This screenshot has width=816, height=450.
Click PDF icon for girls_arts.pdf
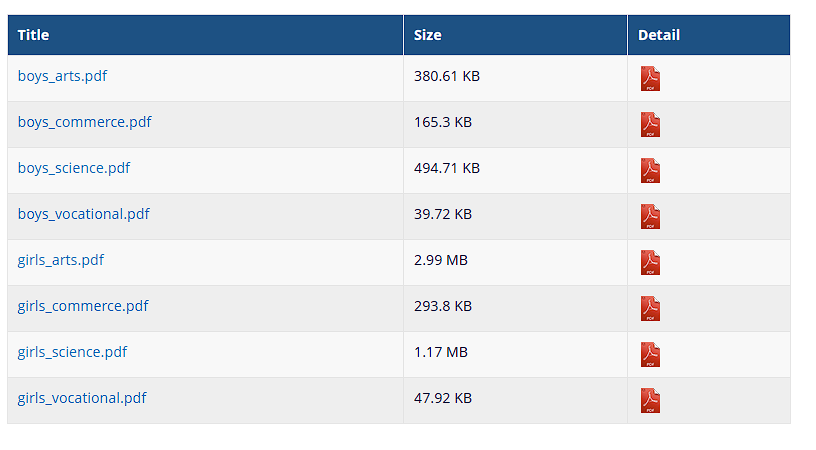(x=650, y=263)
